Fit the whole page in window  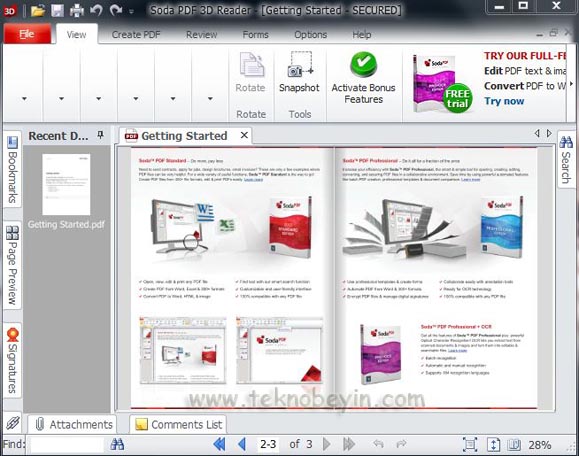[470, 445]
